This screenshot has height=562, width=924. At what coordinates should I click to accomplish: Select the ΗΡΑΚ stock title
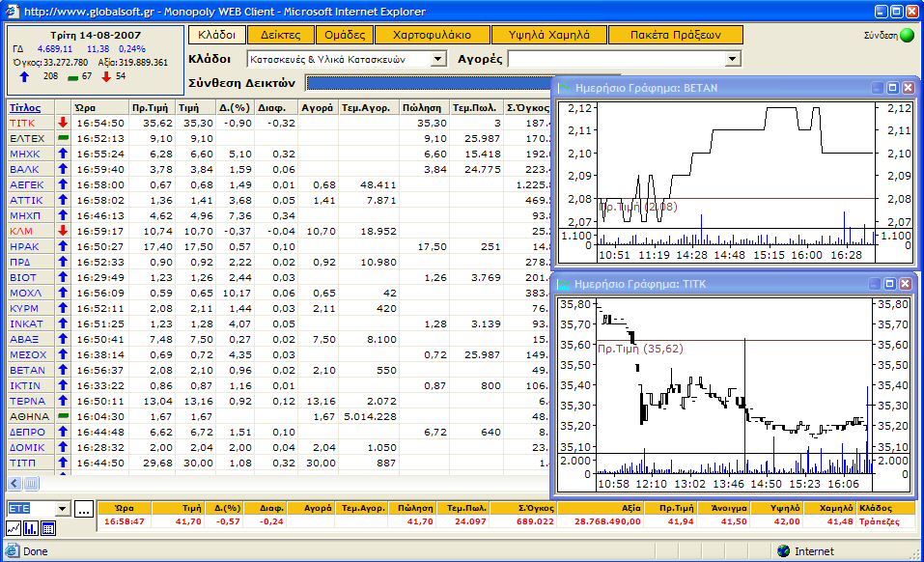(24, 246)
